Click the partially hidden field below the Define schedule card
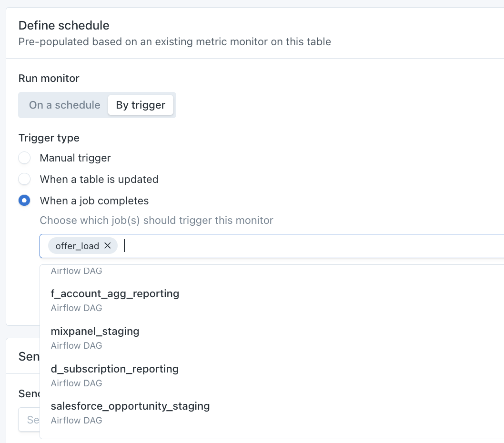The width and height of the screenshot is (504, 443). pos(29,420)
